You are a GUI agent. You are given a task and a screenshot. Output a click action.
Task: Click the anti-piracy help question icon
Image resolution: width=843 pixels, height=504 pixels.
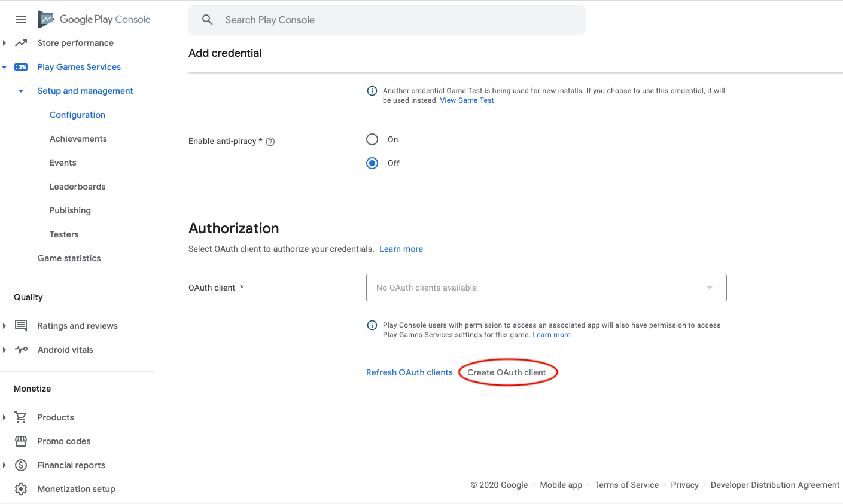(x=270, y=142)
